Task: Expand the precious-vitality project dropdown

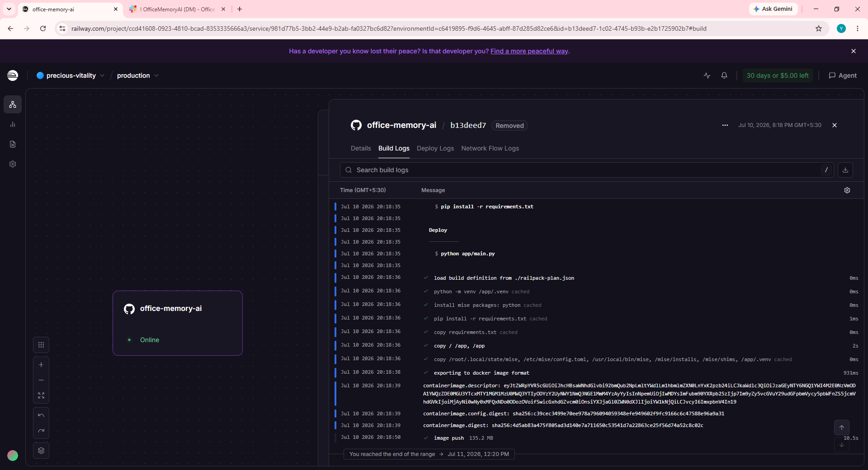Action: click(71, 75)
